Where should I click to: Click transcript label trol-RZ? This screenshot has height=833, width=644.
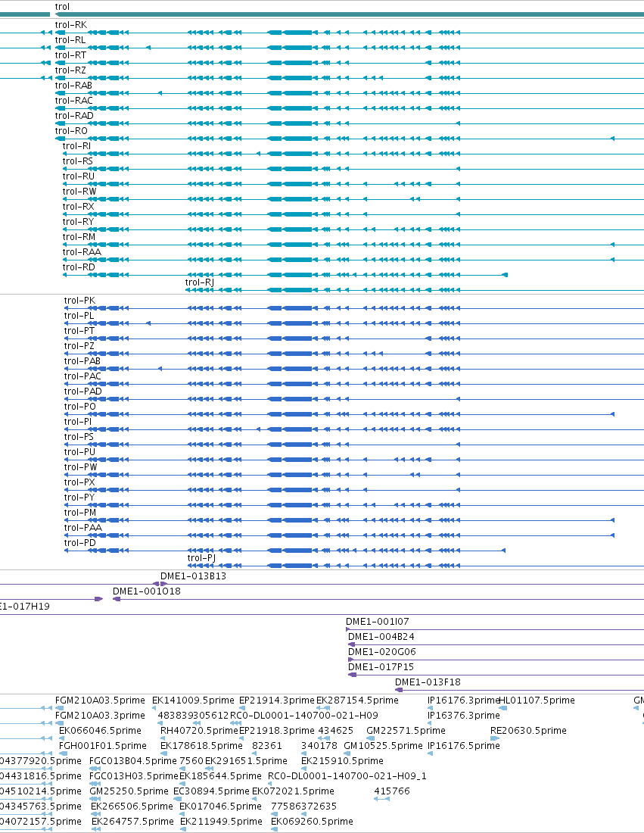click(70, 70)
